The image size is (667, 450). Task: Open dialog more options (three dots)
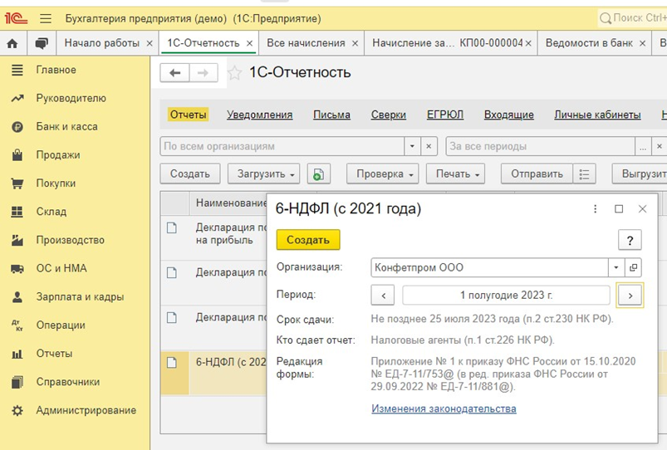coord(595,209)
